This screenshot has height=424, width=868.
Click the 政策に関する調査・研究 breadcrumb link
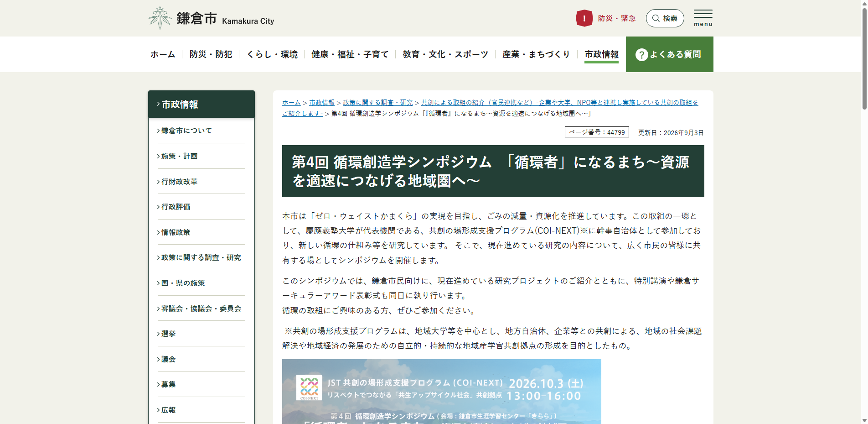[x=378, y=103]
